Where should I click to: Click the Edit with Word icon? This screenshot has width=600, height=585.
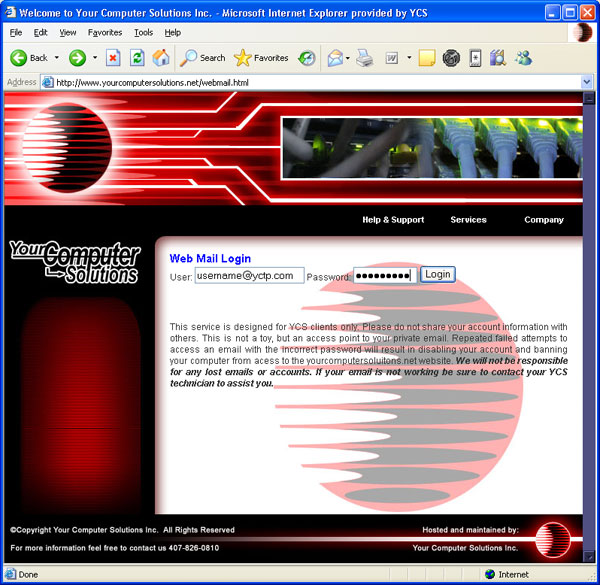392,58
